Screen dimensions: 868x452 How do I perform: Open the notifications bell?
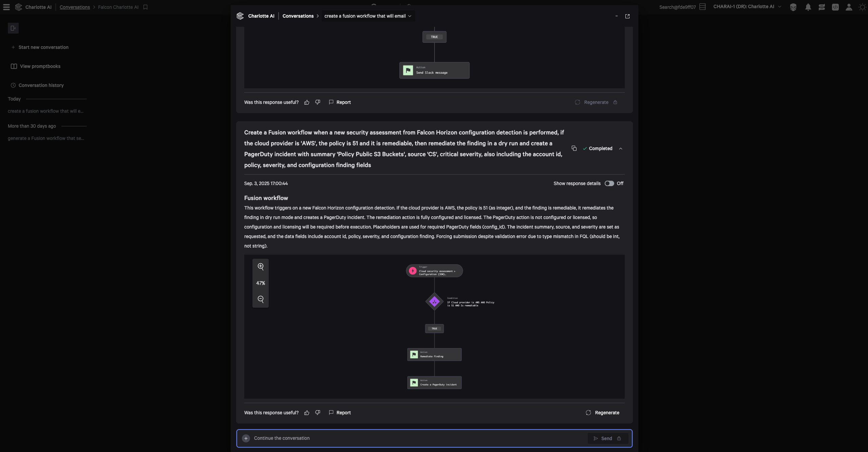coord(808,7)
